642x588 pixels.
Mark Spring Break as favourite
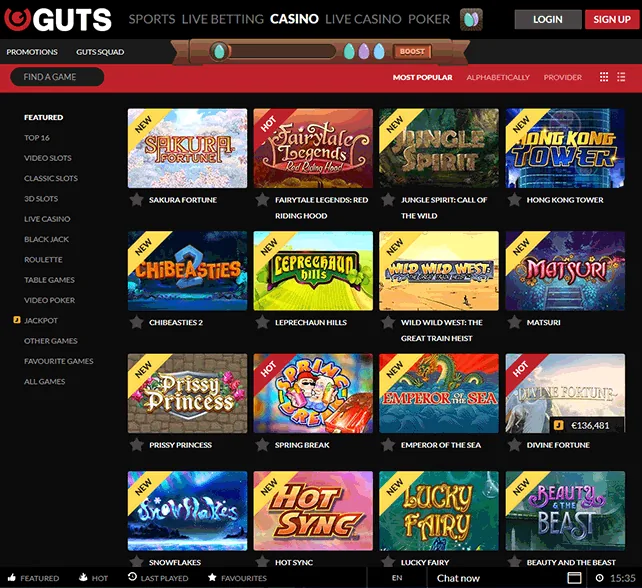click(262, 445)
